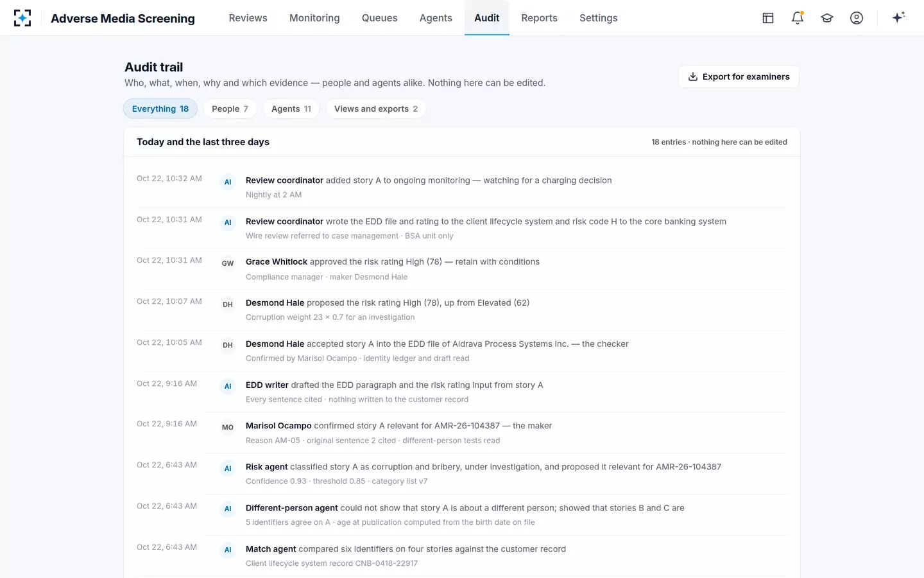Viewport: 924px width, 578px height.
Task: Click the Adverse Media Screening logo icon
Action: click(22, 18)
